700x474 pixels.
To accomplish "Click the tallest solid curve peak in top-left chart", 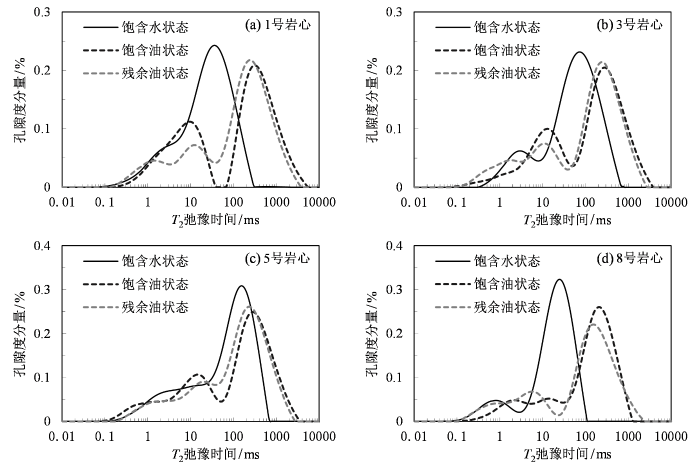I will [x=215, y=45].
